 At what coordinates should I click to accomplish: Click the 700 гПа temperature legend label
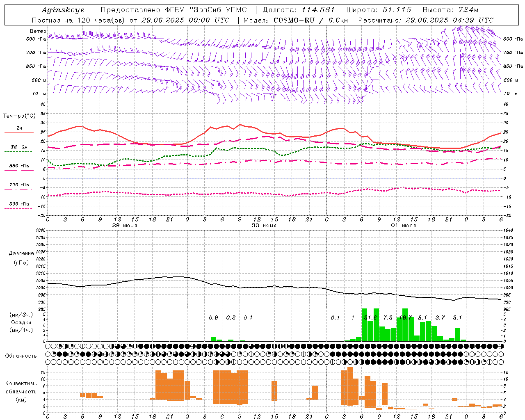click(19, 185)
